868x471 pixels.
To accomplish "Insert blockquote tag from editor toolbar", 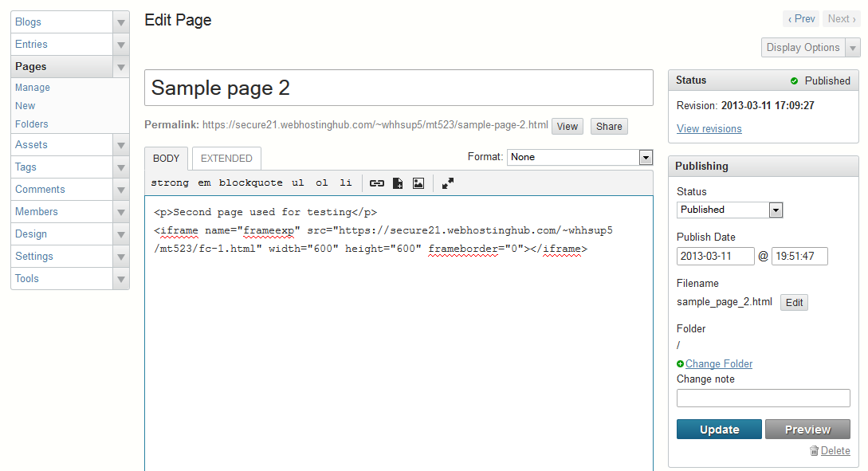I will (251, 183).
